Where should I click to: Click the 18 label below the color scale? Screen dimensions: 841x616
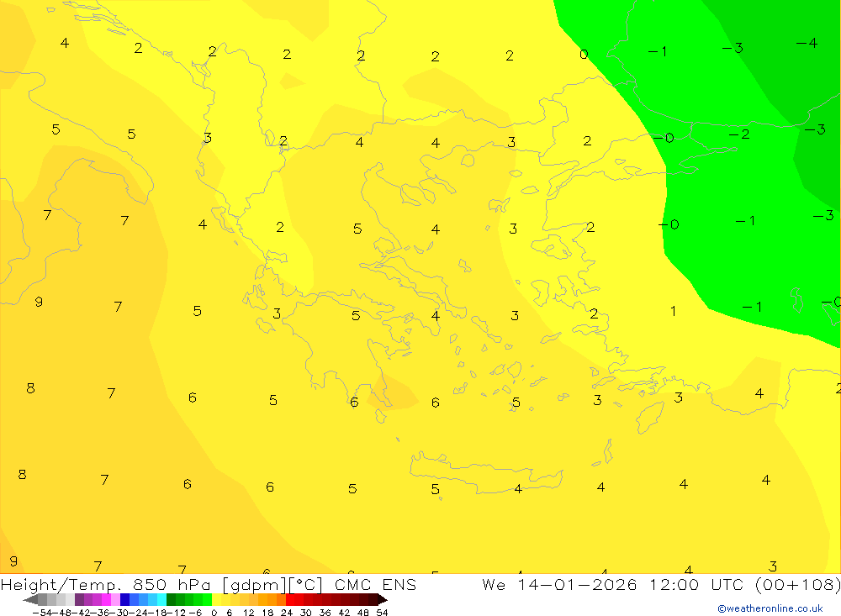[x=267, y=613]
